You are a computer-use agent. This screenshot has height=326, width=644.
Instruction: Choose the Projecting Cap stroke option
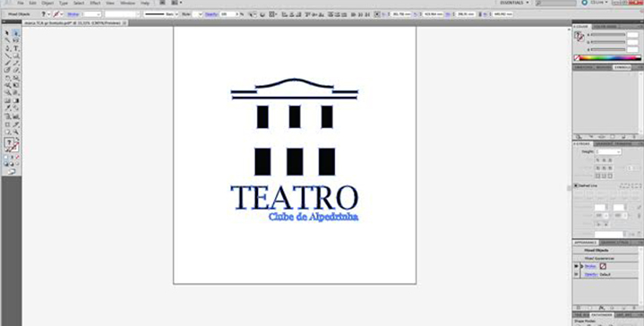610,160
